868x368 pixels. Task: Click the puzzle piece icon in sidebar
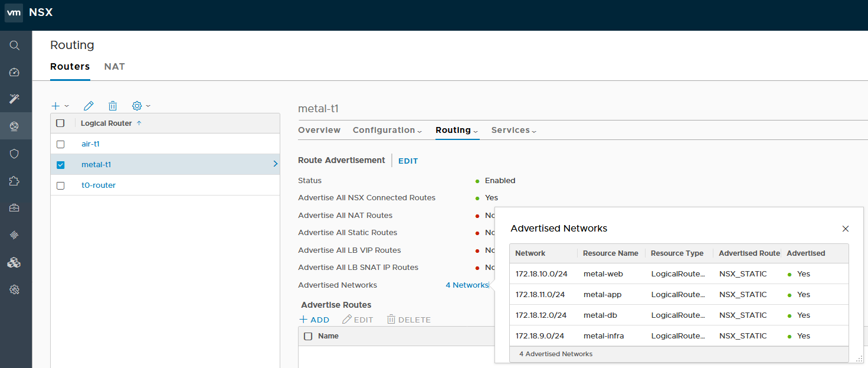15,181
